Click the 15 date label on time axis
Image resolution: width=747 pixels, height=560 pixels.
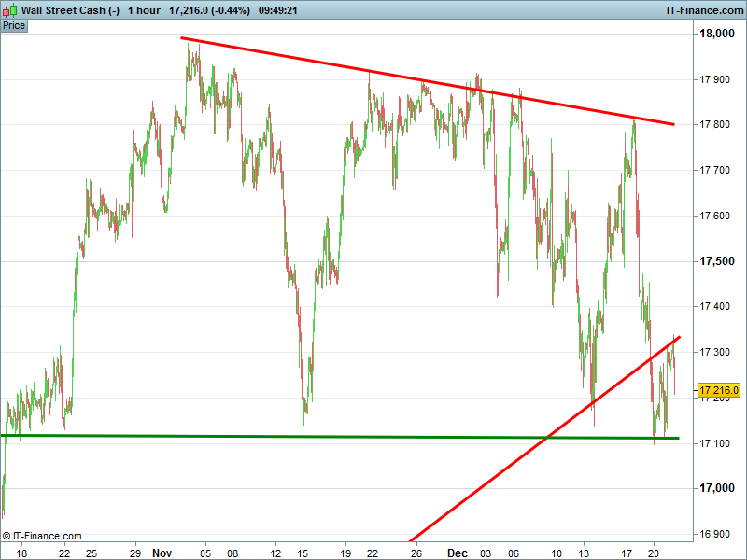pyautogui.click(x=303, y=553)
